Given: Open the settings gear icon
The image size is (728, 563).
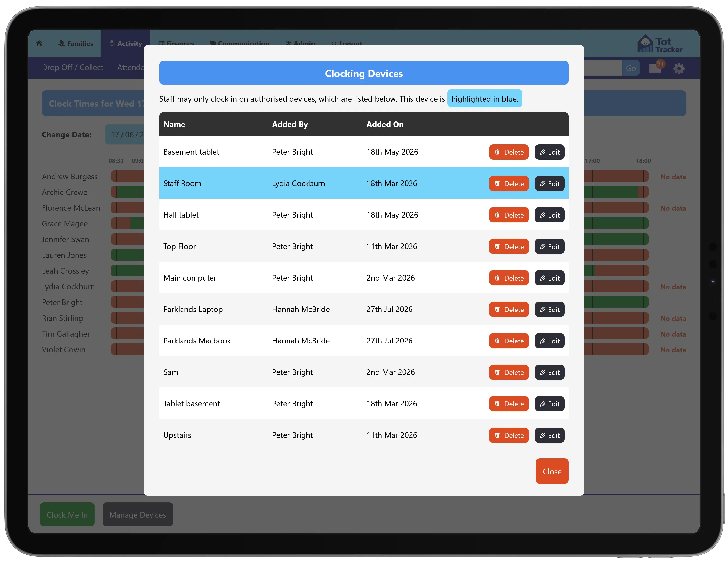Looking at the screenshot, I should pos(679,69).
